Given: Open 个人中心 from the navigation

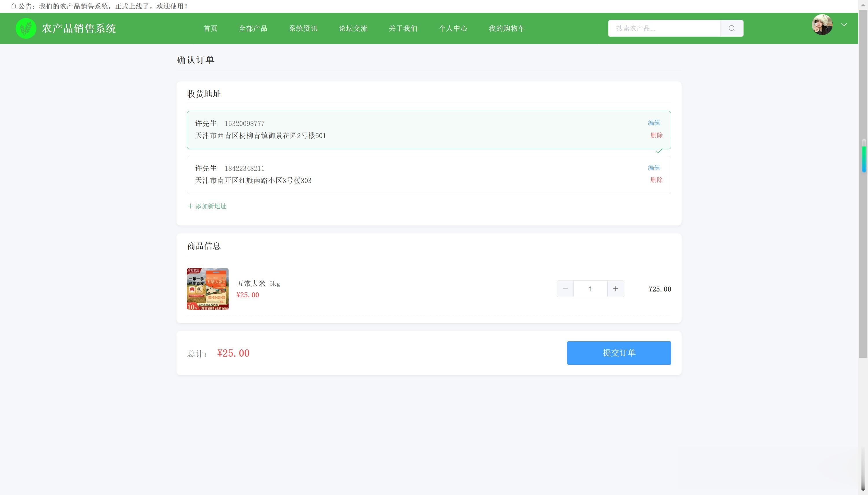Looking at the screenshot, I should [x=453, y=28].
